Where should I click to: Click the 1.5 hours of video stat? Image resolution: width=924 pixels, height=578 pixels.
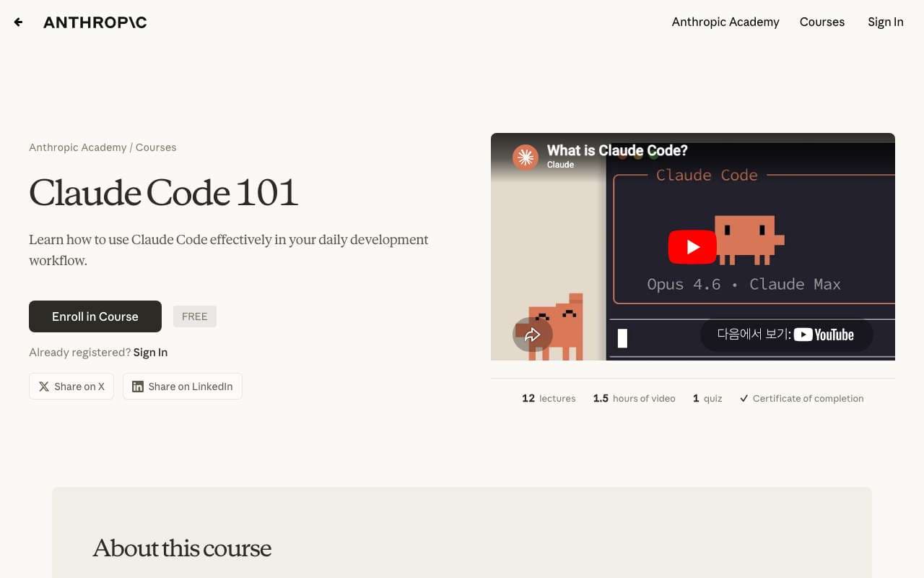point(634,398)
